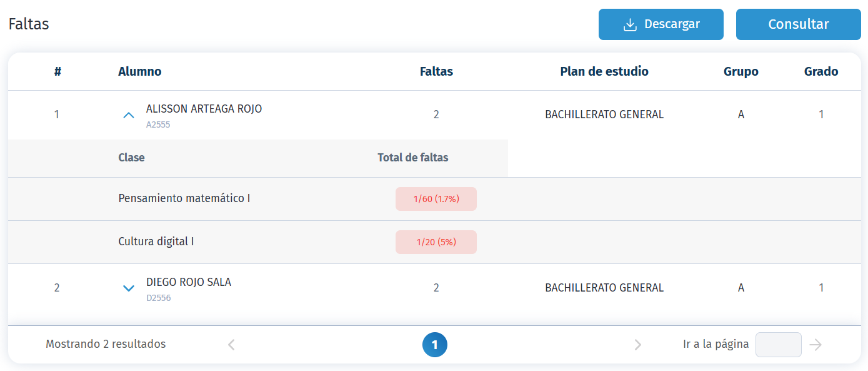Screen dimensions: 868x371
Task: Click the 1/60 absence badge for Pensamiento matemático I
Action: click(436, 198)
